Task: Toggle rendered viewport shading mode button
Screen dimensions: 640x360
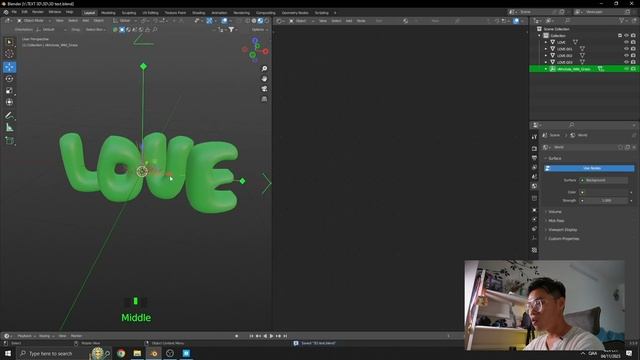Action: tap(267, 20)
